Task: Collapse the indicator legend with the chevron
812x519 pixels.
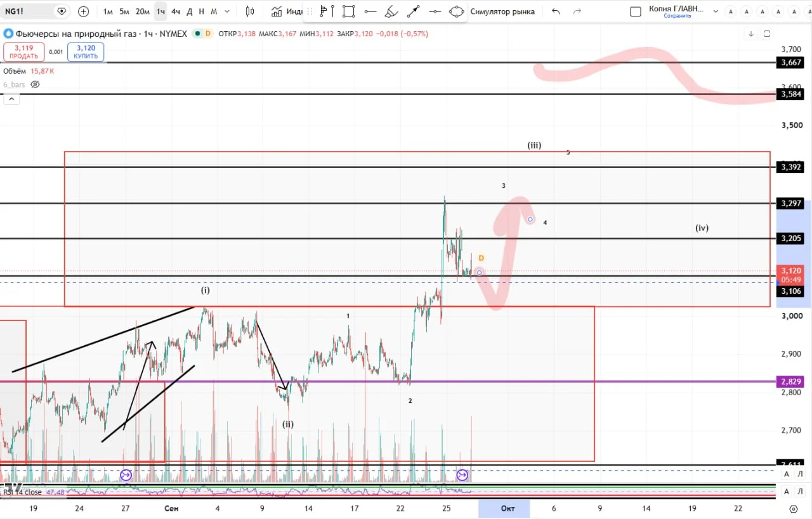Action: point(11,98)
